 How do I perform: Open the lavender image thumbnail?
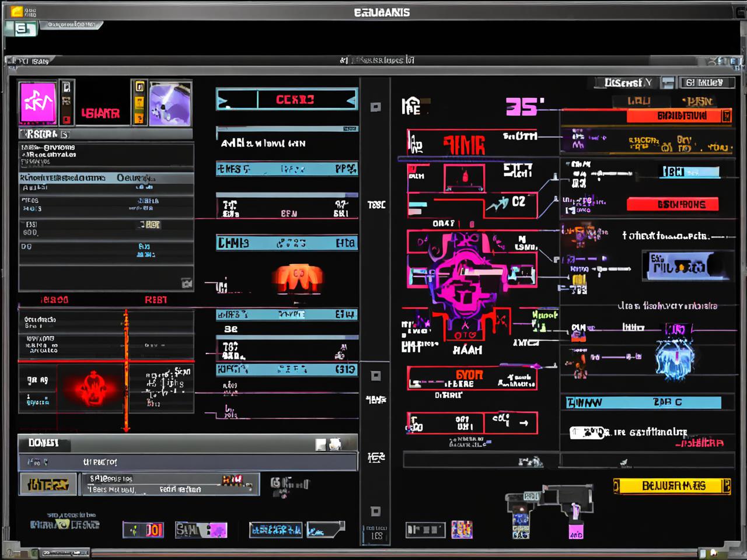coord(170,104)
